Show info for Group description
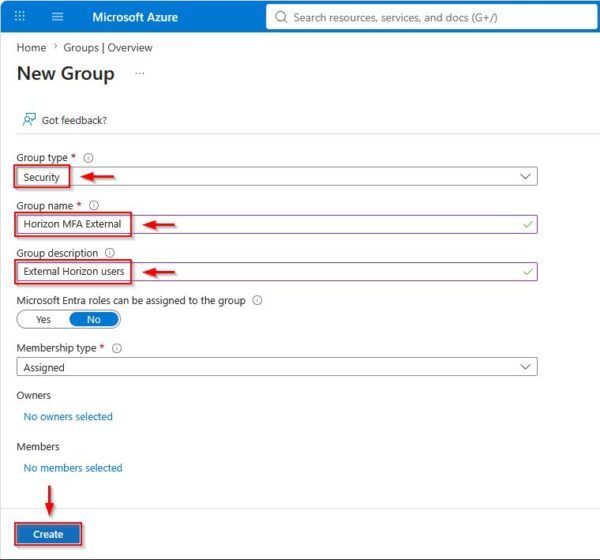 [110, 253]
